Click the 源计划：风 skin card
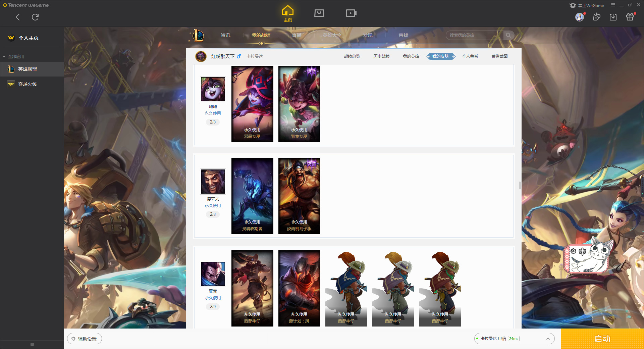Screen dimensions: 644x349 [x=299, y=288]
